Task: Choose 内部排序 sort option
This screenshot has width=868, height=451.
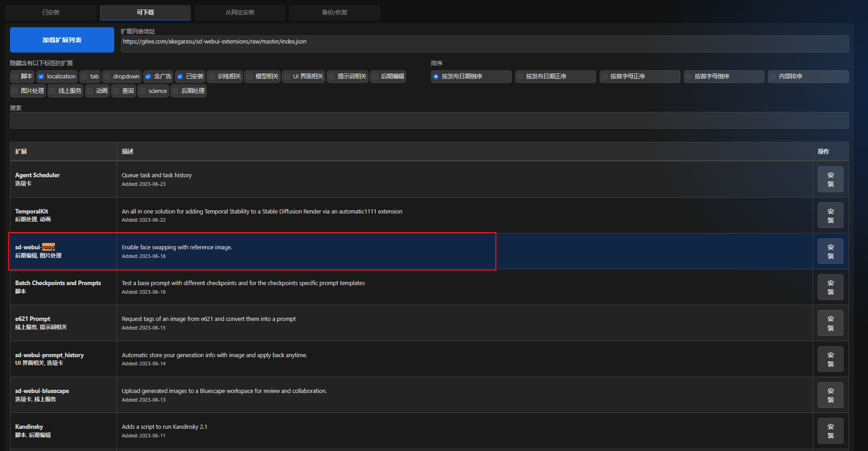Action: [x=808, y=77]
